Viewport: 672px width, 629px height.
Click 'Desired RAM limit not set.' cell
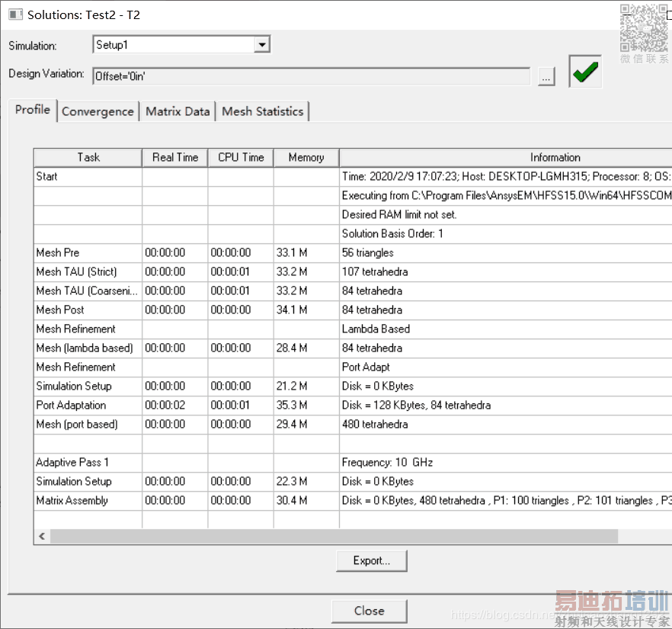(506, 214)
